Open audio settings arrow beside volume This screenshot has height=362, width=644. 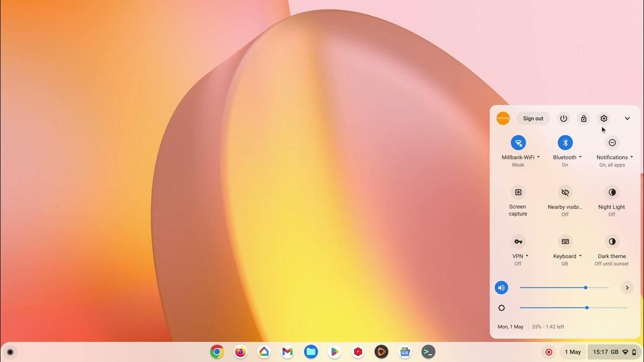627,288
